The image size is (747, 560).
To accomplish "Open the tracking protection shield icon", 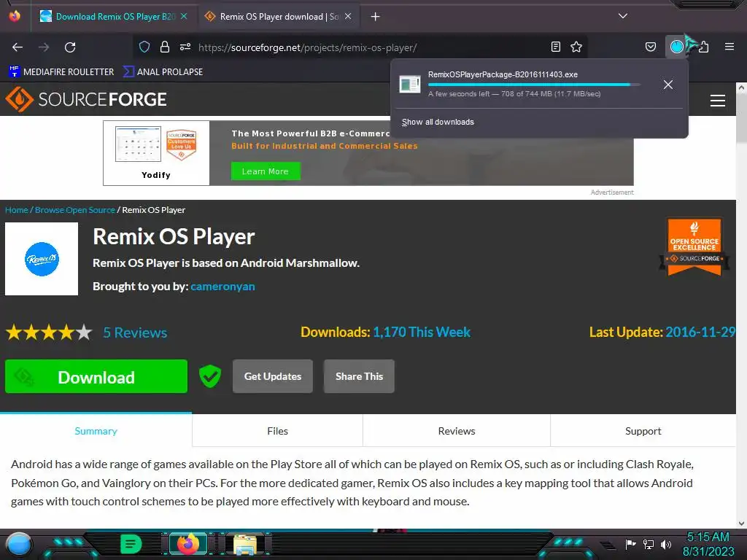I will (144, 47).
